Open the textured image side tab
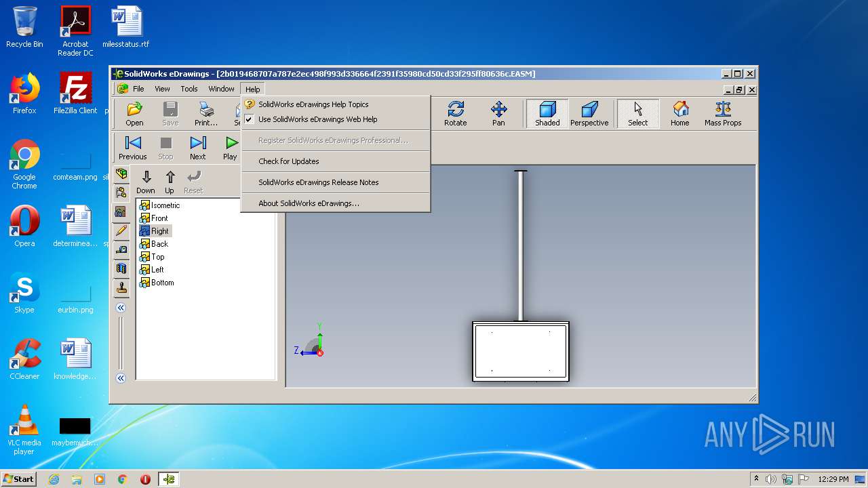Image resolution: width=868 pixels, height=488 pixels. coord(121,211)
